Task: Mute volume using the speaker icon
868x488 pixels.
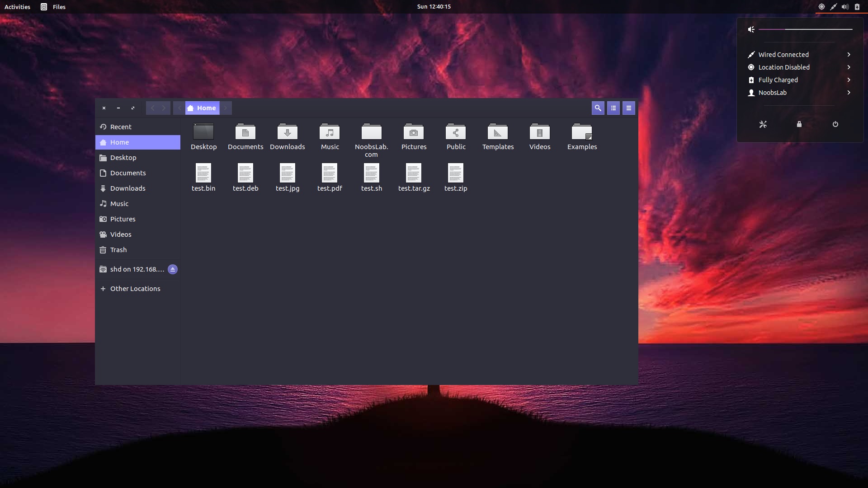Action: (x=751, y=29)
